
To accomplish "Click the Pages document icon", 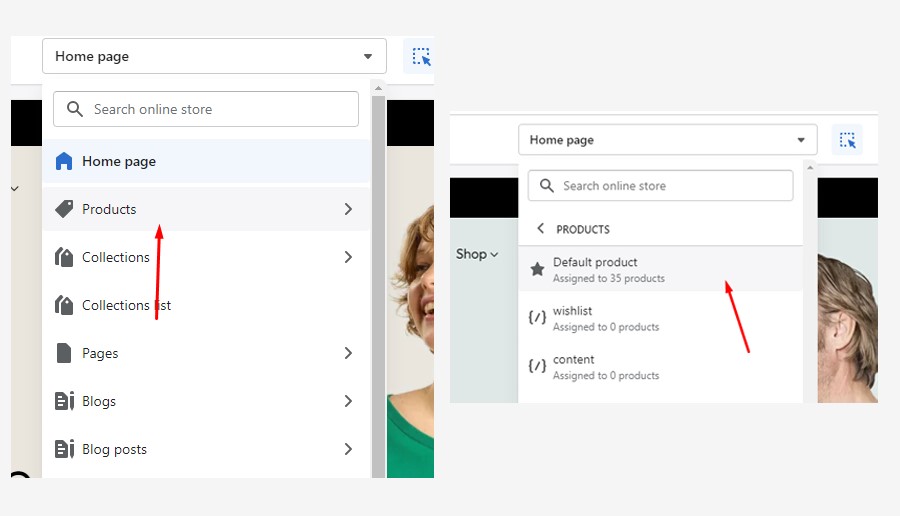I will [64, 353].
